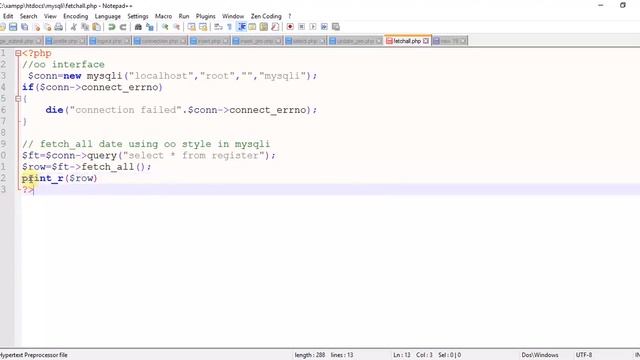
Task: Open the Edit menu
Action: point(8,16)
